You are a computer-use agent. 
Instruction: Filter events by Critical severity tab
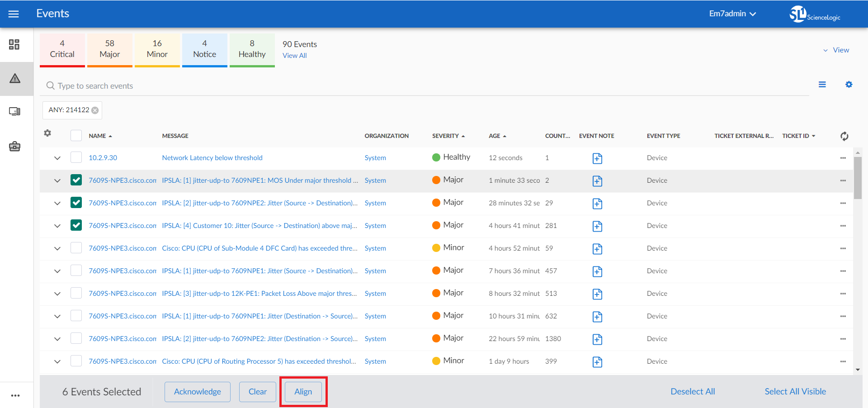pyautogui.click(x=62, y=49)
